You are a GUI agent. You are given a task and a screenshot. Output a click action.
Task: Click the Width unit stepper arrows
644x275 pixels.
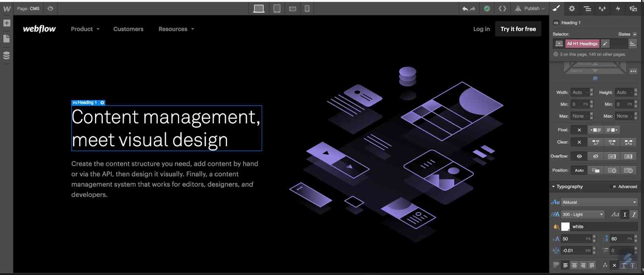tap(591, 92)
